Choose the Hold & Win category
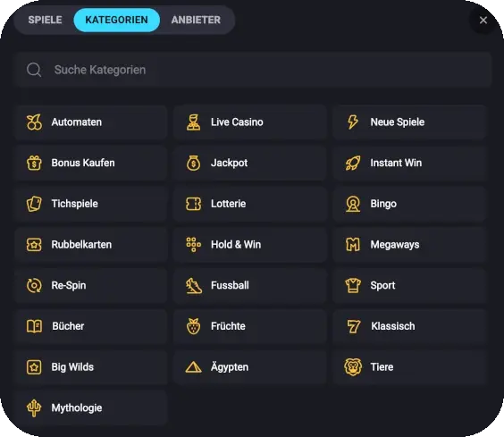The image size is (504, 437). pos(249,245)
